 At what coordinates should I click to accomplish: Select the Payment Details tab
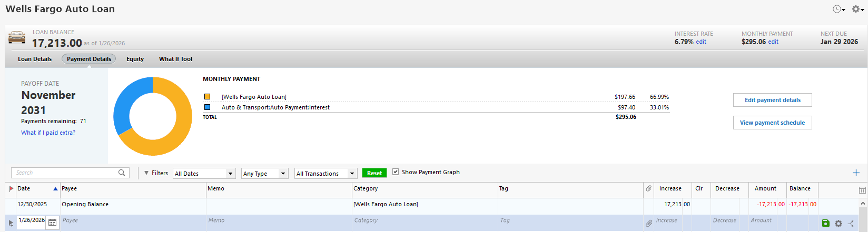[x=89, y=59]
